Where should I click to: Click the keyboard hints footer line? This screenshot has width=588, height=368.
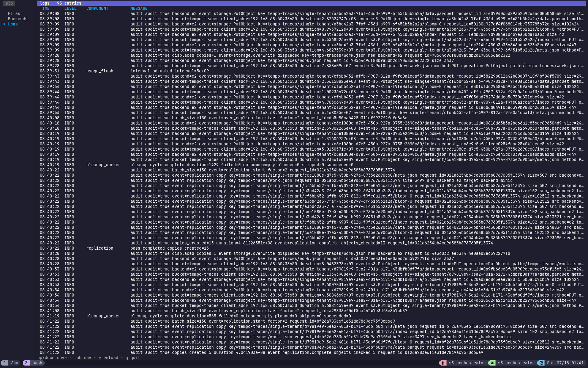(x=89, y=358)
